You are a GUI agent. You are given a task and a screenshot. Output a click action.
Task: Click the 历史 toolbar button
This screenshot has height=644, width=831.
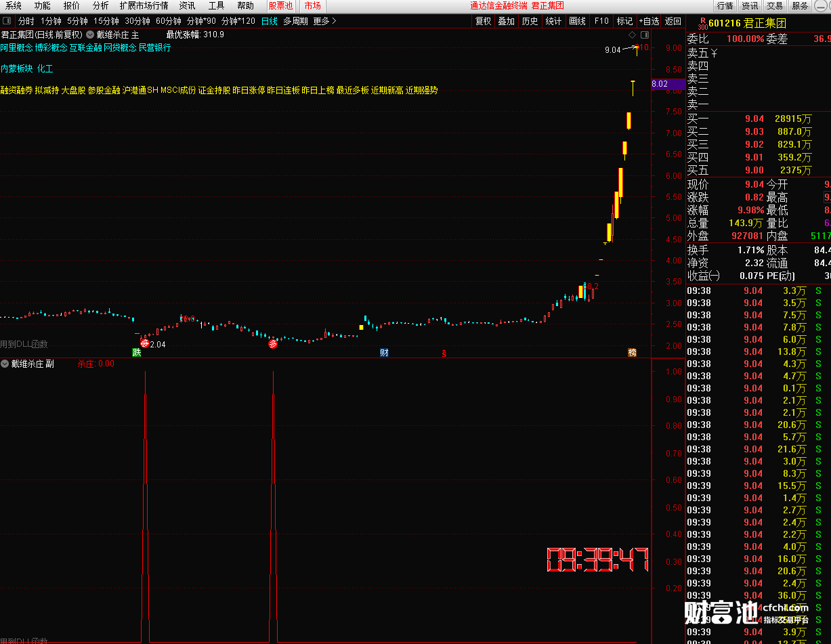pos(530,21)
